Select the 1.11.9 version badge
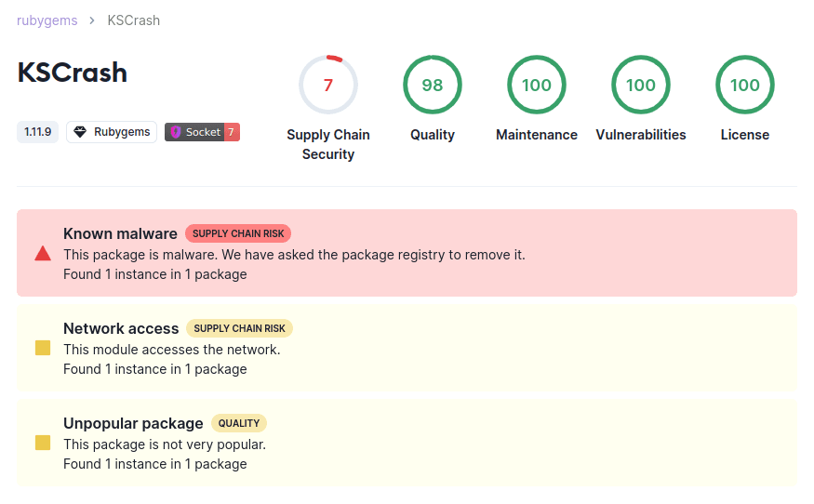814x504 pixels. tap(37, 132)
